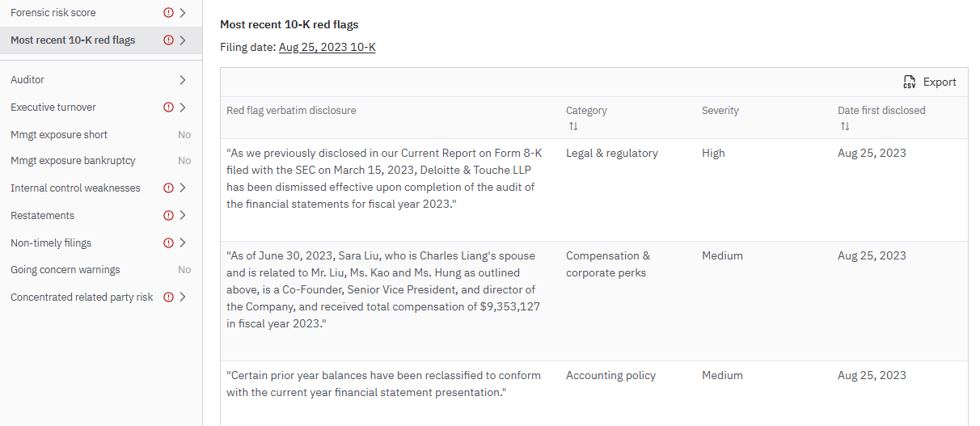
Task: Click the Restatements warning icon
Action: [168, 216]
